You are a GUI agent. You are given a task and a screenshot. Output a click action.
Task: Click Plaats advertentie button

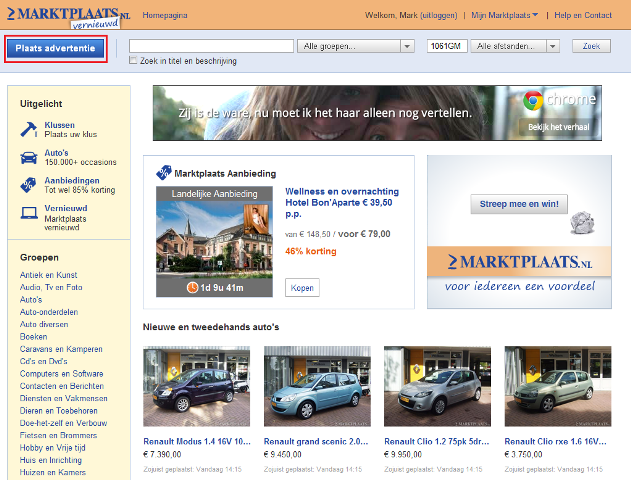pyautogui.click(x=56, y=48)
